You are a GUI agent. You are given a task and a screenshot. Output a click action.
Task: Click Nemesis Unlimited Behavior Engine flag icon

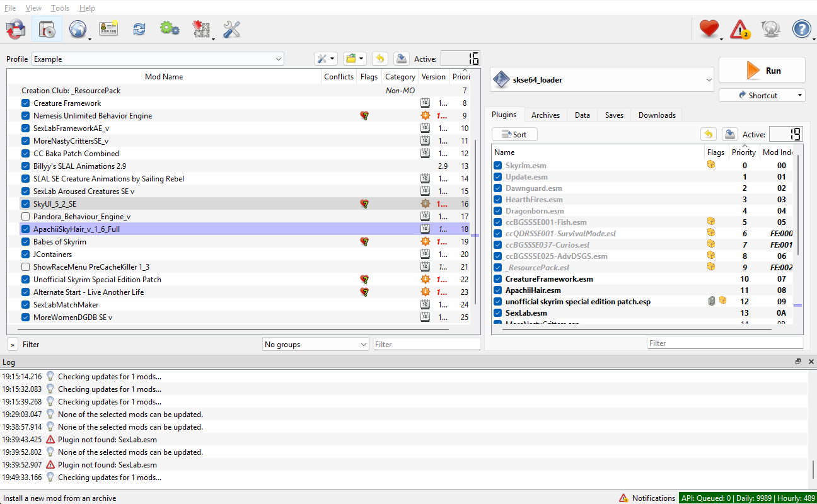[364, 116]
